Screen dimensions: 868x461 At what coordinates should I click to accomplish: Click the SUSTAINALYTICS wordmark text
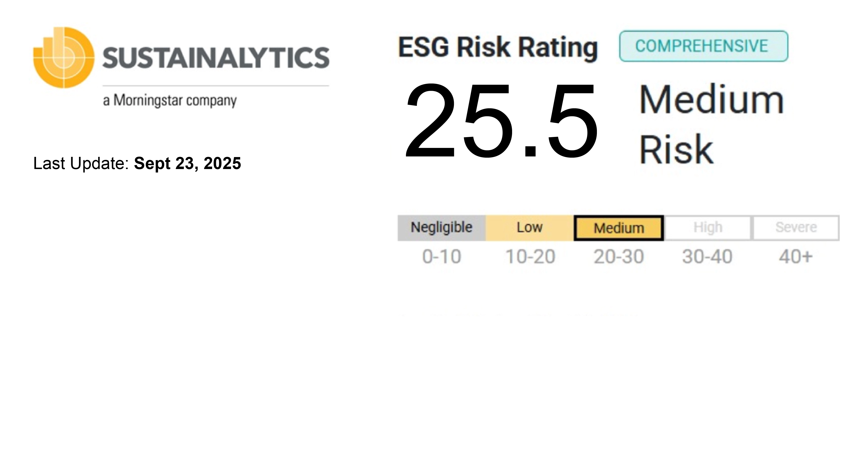(216, 58)
